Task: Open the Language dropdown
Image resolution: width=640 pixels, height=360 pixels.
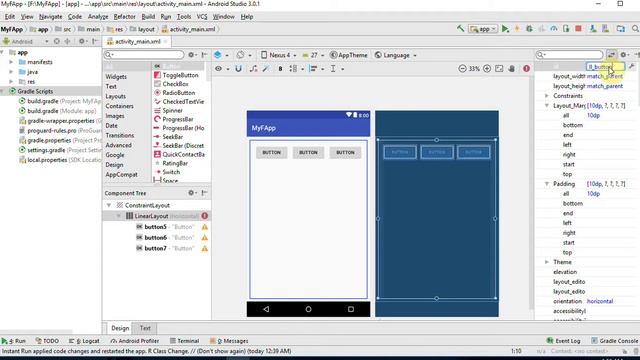Action: (x=396, y=55)
